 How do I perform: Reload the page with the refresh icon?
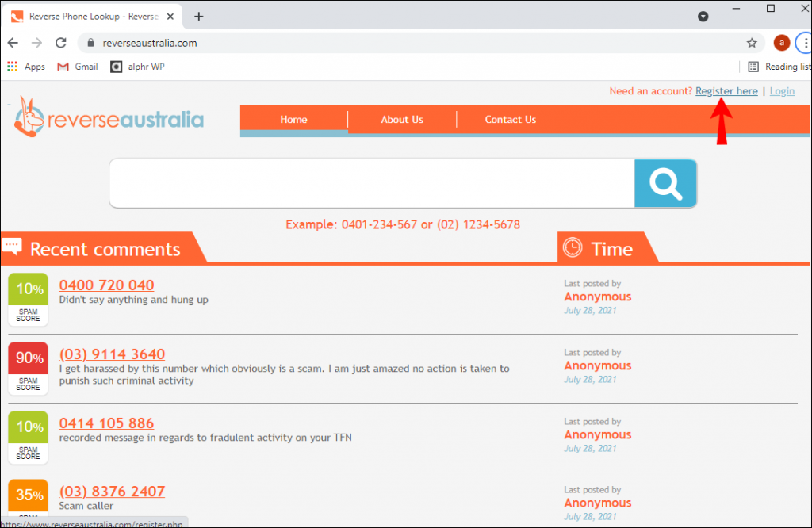click(60, 43)
